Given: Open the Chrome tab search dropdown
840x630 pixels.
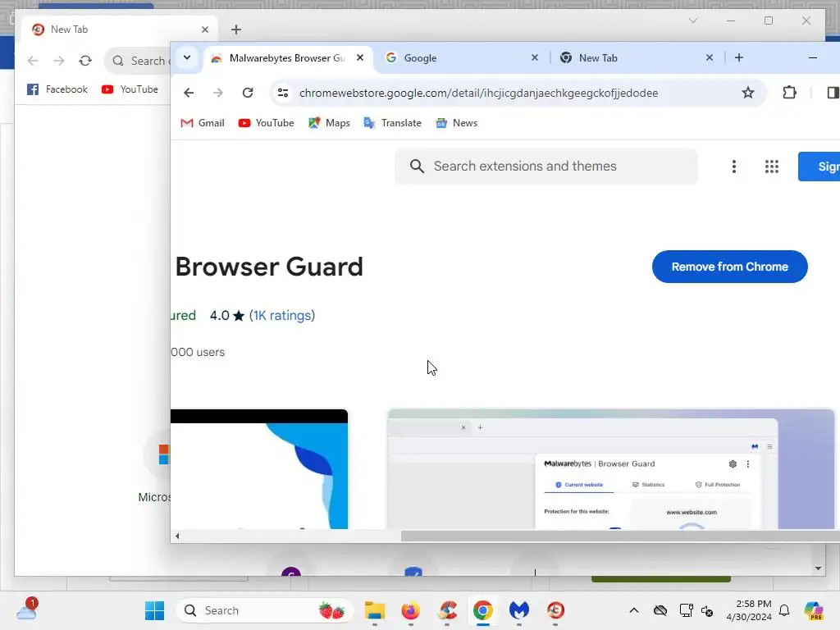Looking at the screenshot, I should [x=187, y=57].
